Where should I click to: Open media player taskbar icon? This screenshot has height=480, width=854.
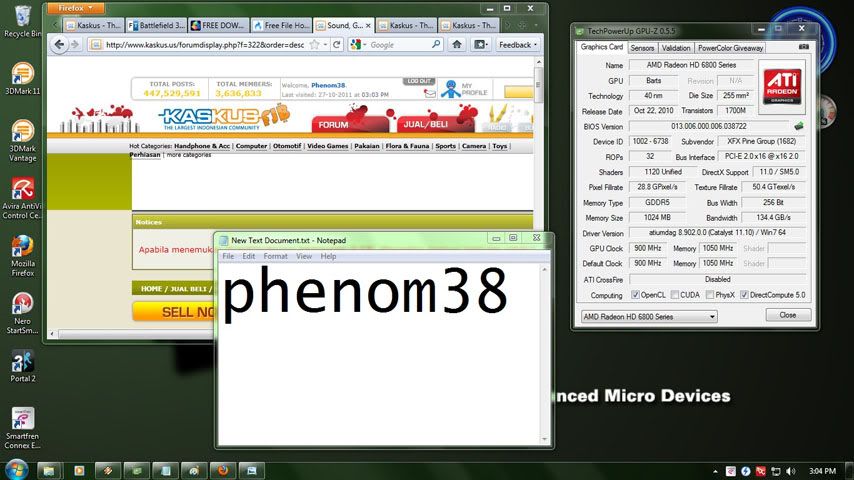coord(79,470)
